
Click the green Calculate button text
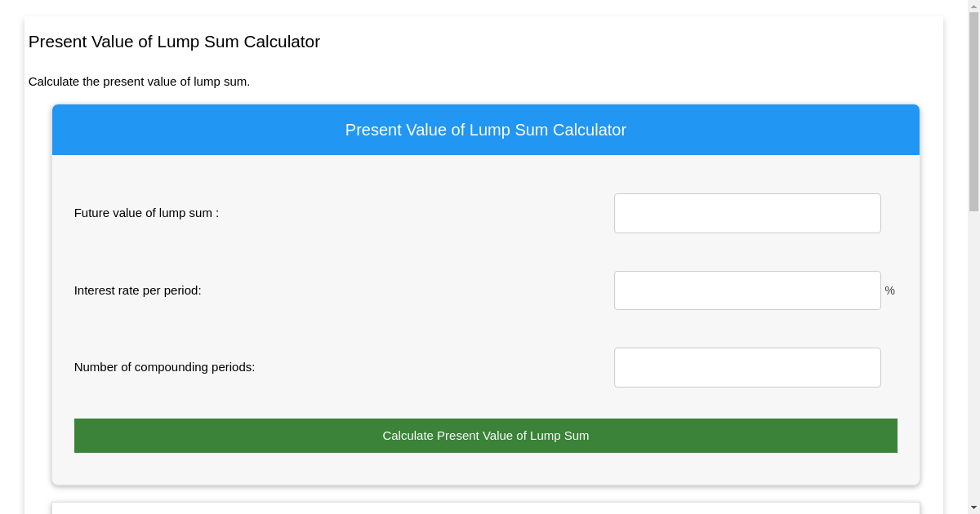(485, 436)
